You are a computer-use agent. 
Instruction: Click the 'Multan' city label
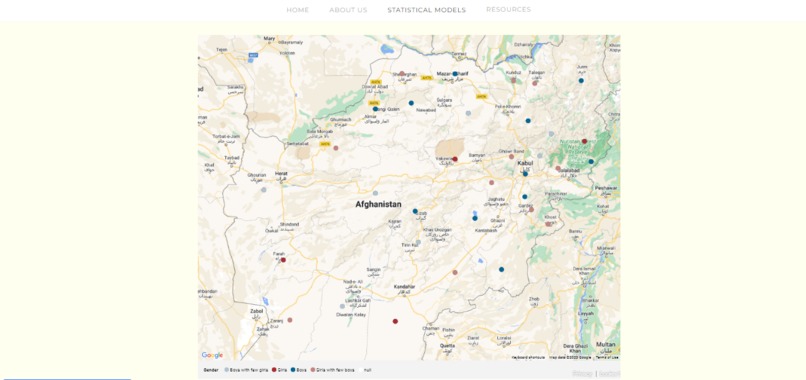coord(606,344)
